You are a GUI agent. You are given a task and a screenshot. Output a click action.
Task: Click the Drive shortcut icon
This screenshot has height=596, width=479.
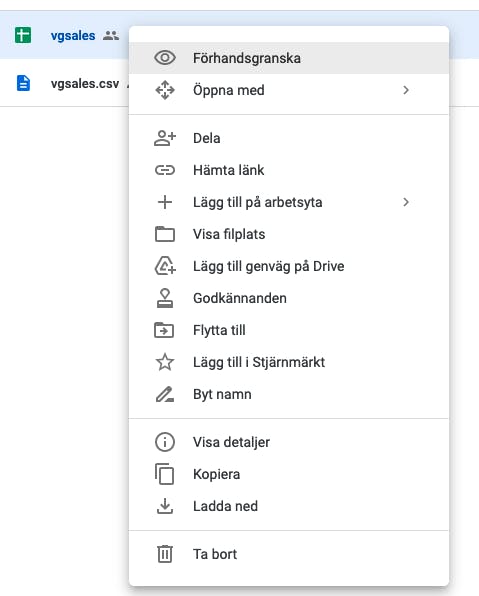pos(165,266)
